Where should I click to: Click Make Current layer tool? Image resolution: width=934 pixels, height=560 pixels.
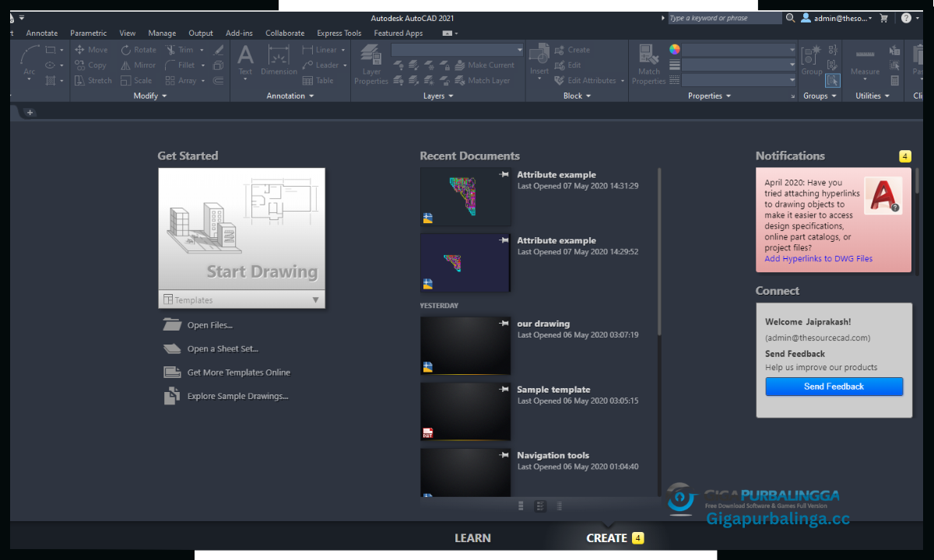tap(484, 65)
